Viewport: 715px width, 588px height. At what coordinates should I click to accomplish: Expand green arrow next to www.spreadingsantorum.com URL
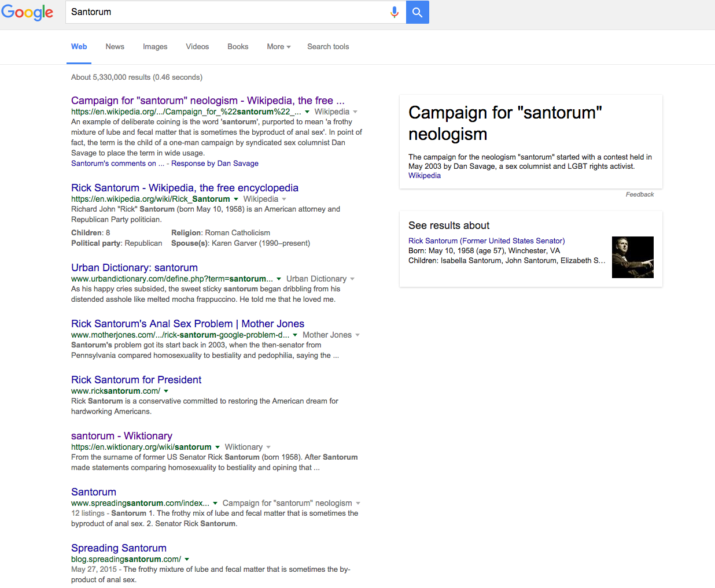click(215, 504)
